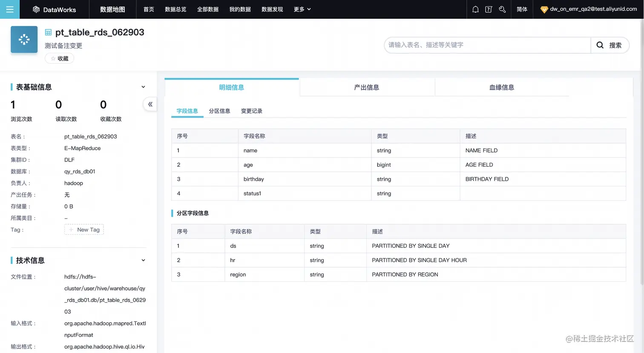Image resolution: width=644 pixels, height=353 pixels.
Task: Switch to 明细信息 tab
Action: tap(232, 87)
